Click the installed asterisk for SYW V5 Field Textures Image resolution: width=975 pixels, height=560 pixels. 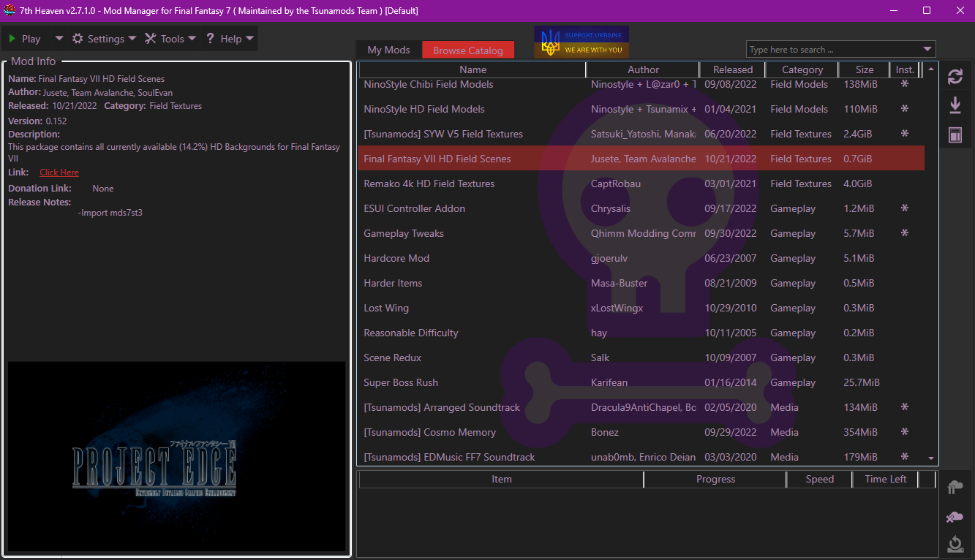[x=905, y=134]
